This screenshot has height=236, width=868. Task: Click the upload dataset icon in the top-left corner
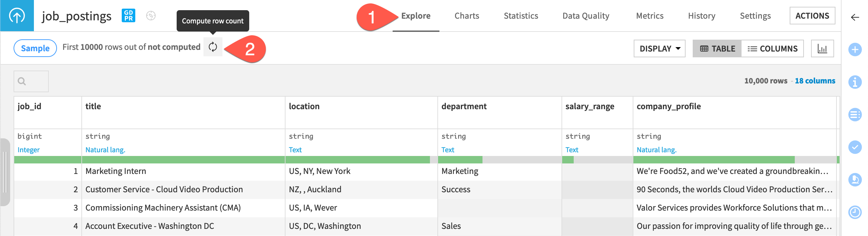click(x=17, y=16)
